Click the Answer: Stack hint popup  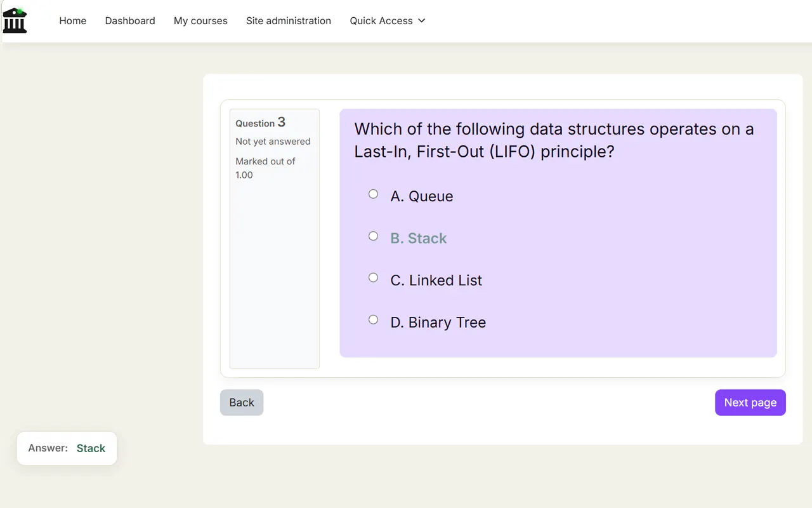[x=67, y=448]
